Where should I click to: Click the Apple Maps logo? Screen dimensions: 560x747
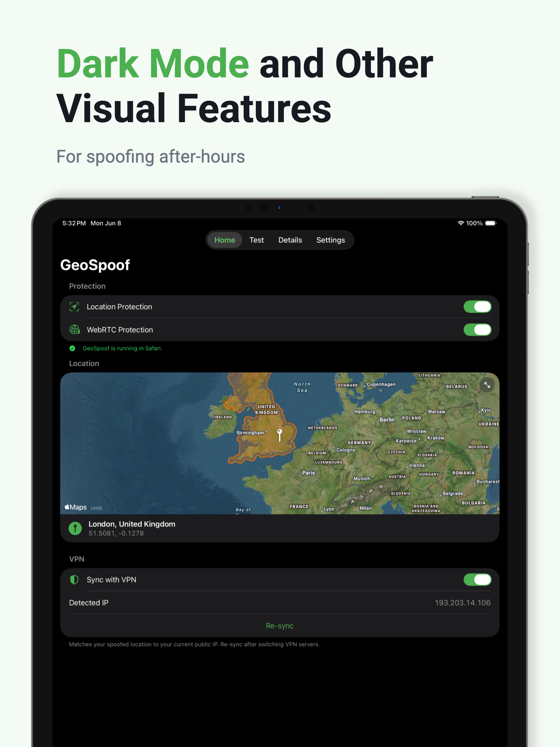(x=76, y=507)
